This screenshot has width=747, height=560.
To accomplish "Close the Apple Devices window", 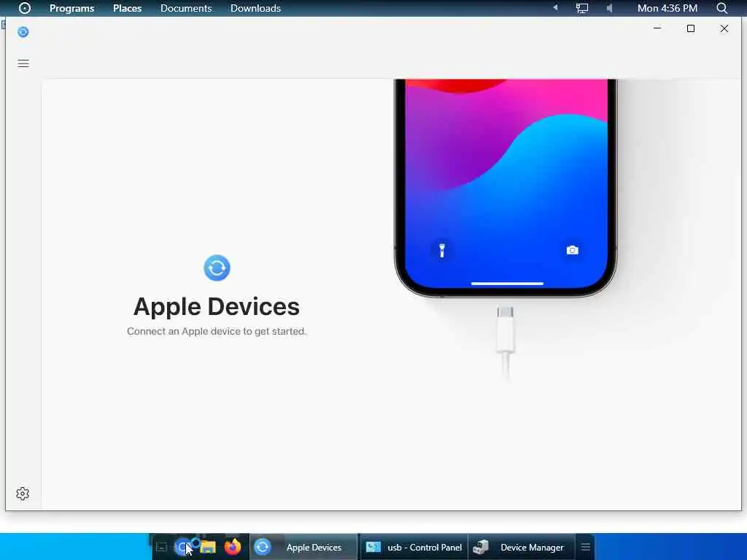I will click(724, 28).
